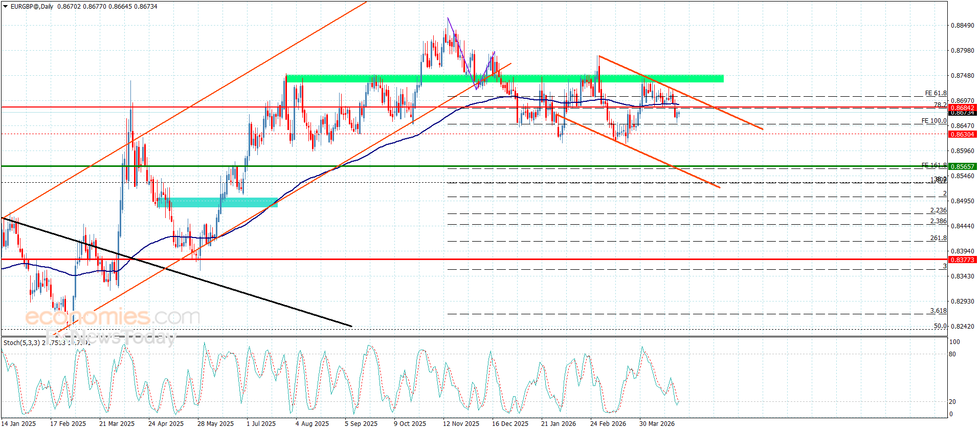Screen dimensions: 980x430
Task: Click the red 0.83773 price label
Action: click(962, 260)
